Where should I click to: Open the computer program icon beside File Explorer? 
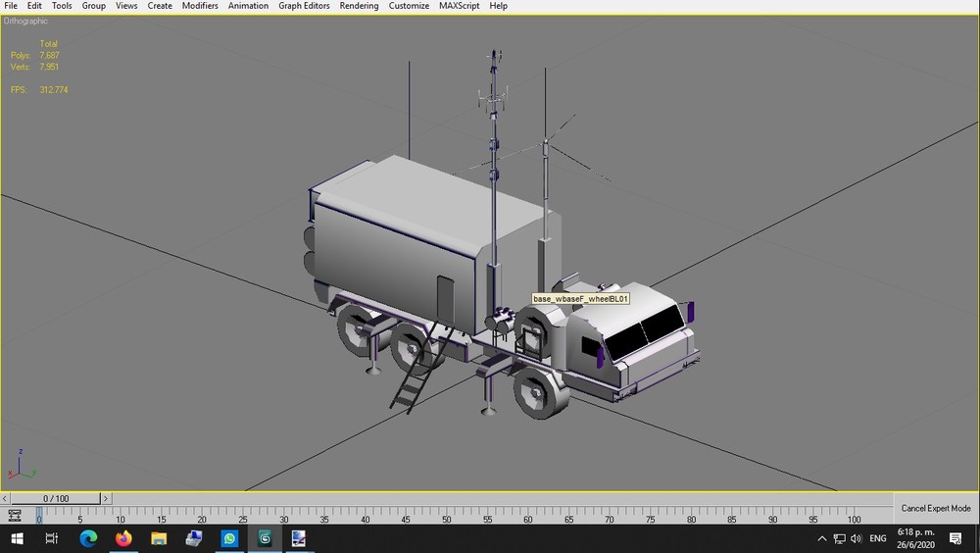(194, 538)
